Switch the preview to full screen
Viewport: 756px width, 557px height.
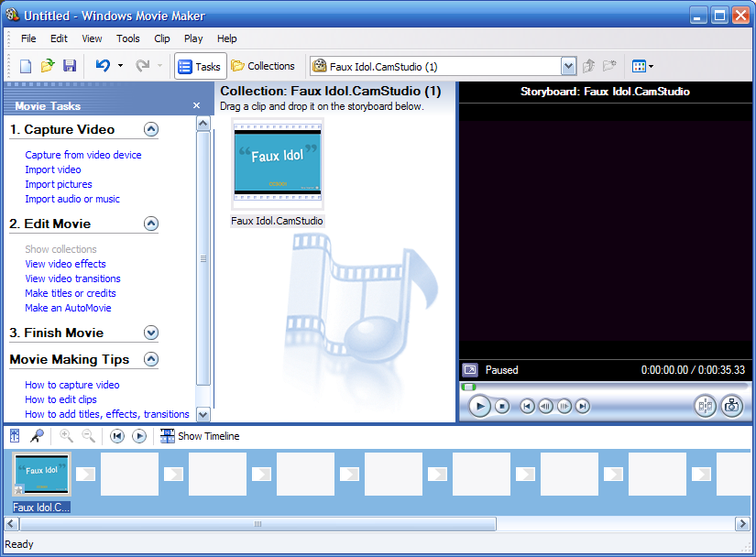(470, 370)
